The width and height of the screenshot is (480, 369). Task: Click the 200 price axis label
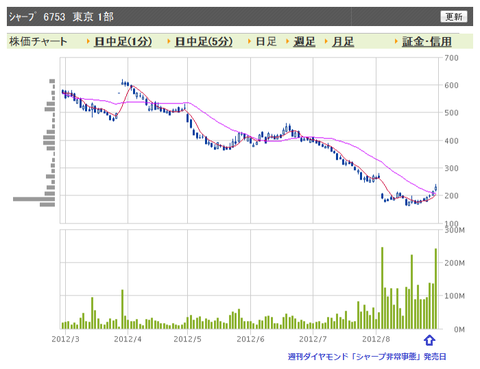[451, 196]
